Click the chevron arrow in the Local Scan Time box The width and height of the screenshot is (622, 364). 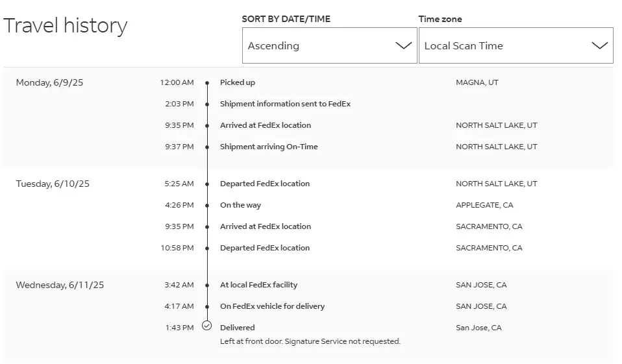click(599, 45)
